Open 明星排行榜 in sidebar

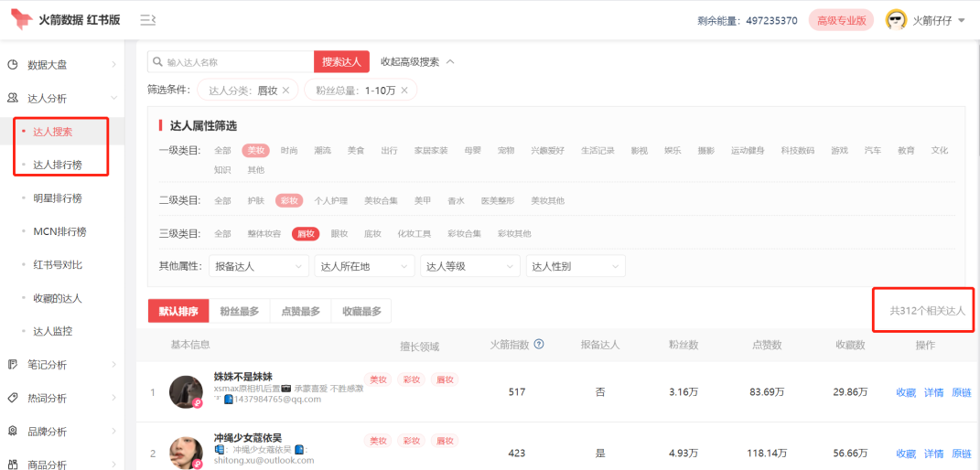pos(58,198)
